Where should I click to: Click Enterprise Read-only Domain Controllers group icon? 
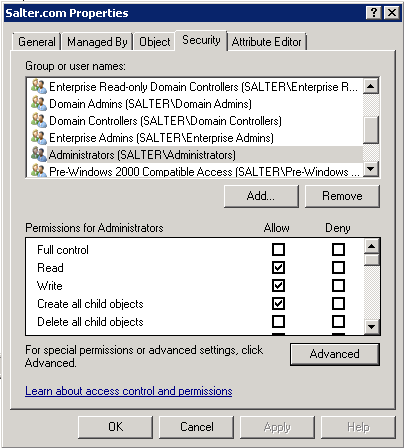coord(39,86)
